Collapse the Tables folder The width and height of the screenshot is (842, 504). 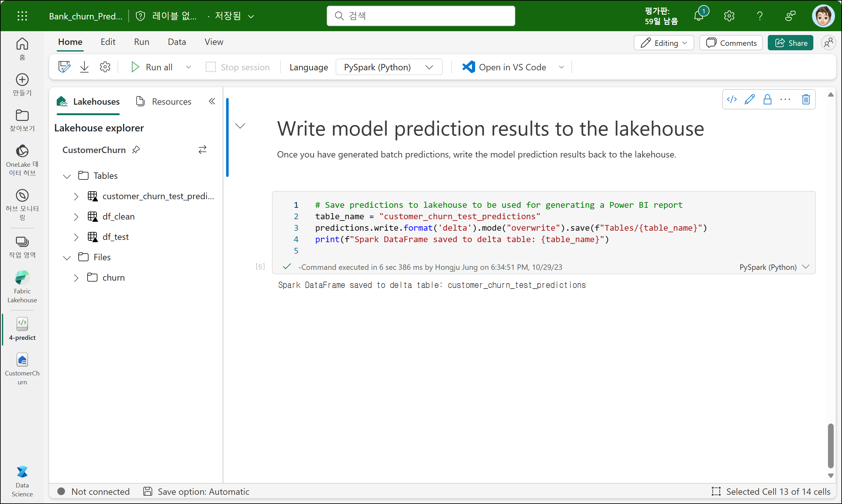pyautogui.click(x=67, y=176)
